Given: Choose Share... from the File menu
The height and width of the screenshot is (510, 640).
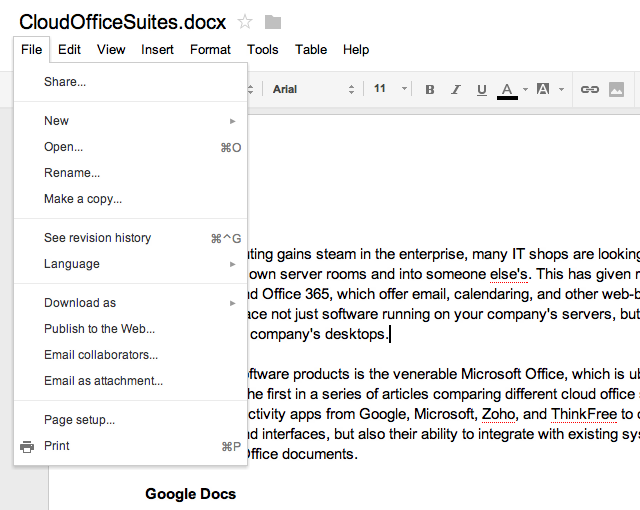Looking at the screenshot, I should [131, 82].
